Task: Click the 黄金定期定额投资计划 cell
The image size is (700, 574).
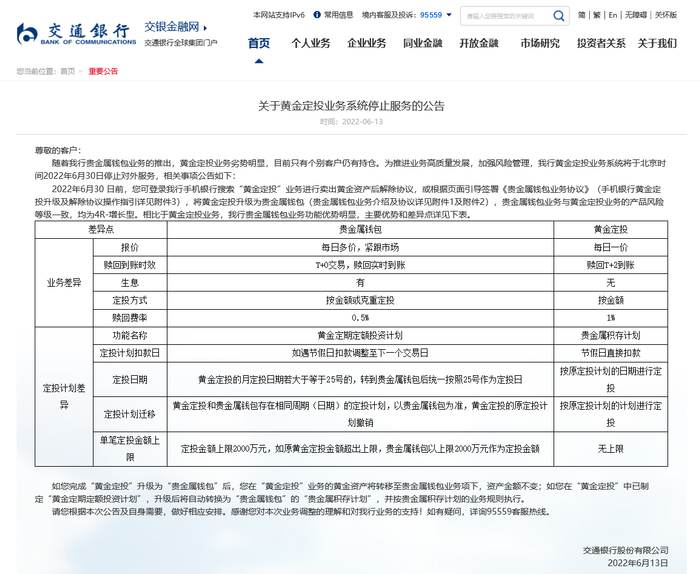Action: point(360,336)
